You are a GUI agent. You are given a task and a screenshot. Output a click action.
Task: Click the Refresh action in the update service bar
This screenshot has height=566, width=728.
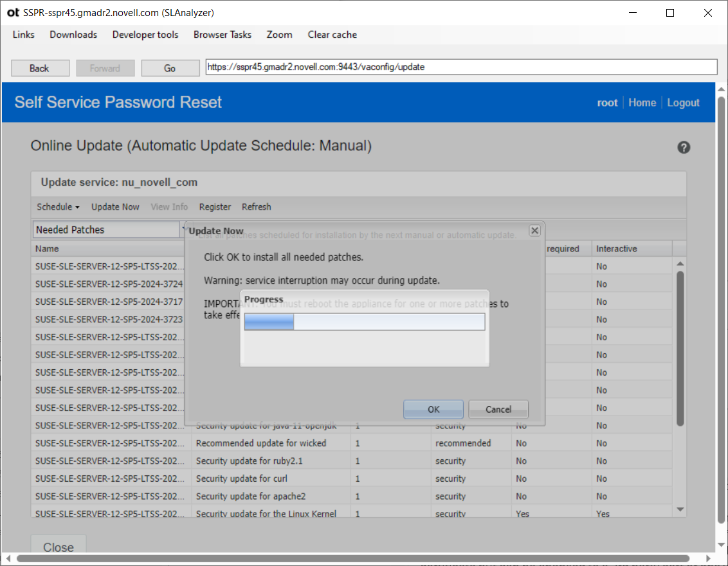pyautogui.click(x=256, y=206)
